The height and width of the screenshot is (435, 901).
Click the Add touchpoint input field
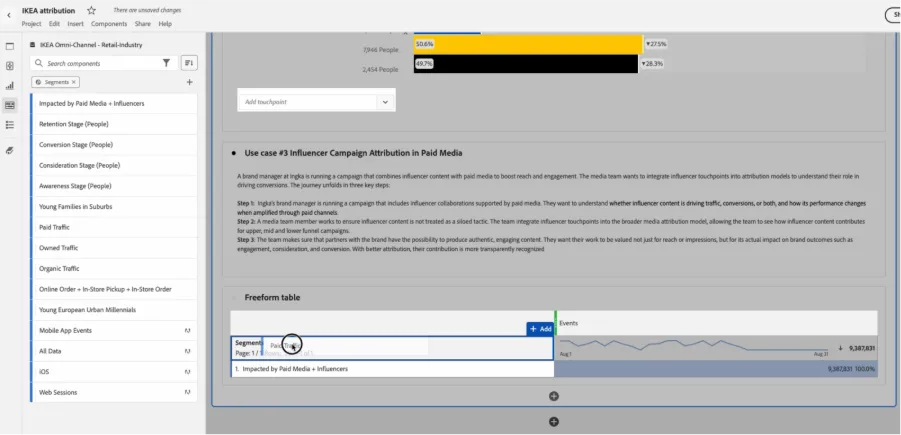[x=308, y=102]
